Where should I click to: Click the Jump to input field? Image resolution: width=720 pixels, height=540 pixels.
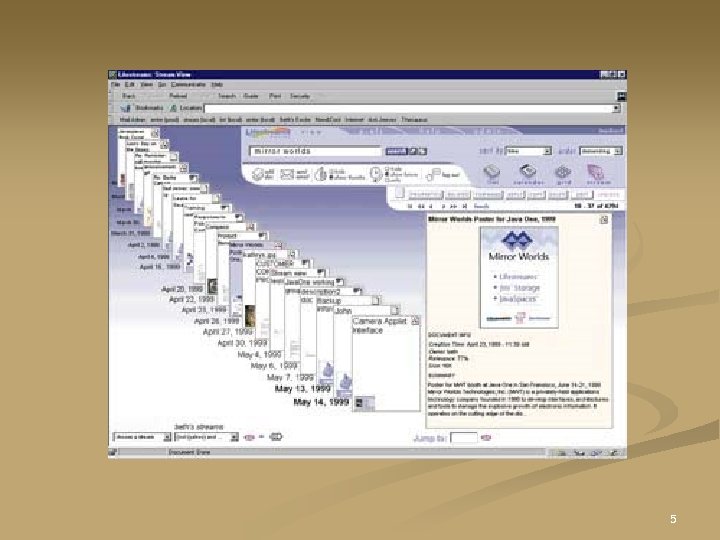click(464, 438)
